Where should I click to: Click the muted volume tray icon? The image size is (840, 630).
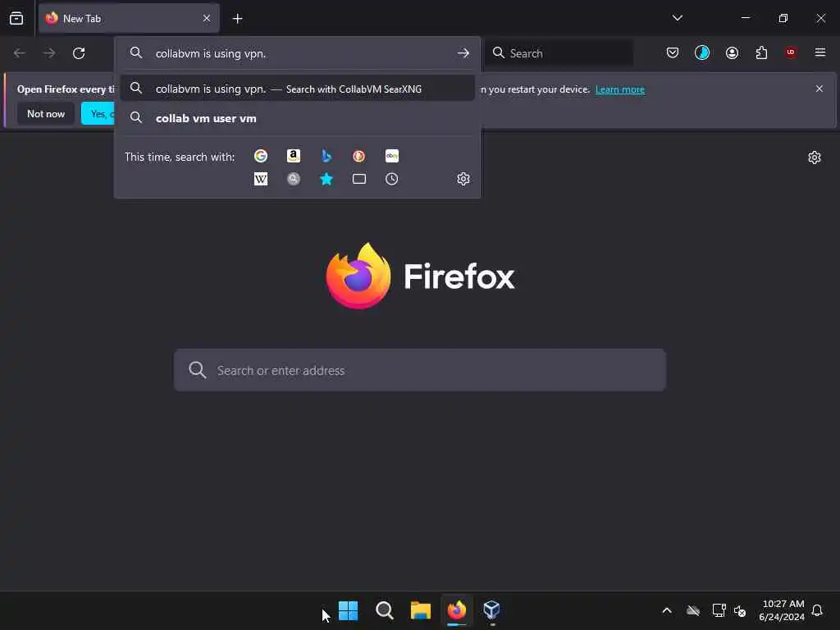pos(740,610)
